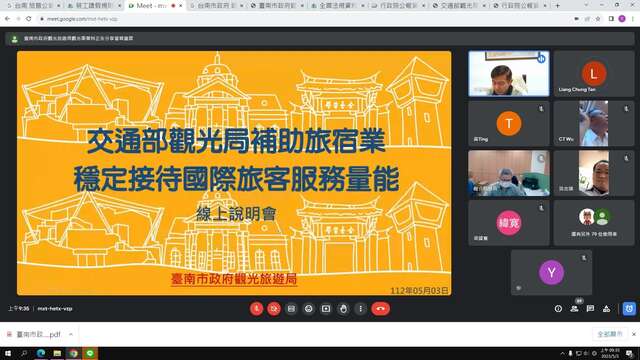Leave the call with red hang-up button
Image resolution: width=640 pixels, height=360 pixels.
tap(380, 309)
